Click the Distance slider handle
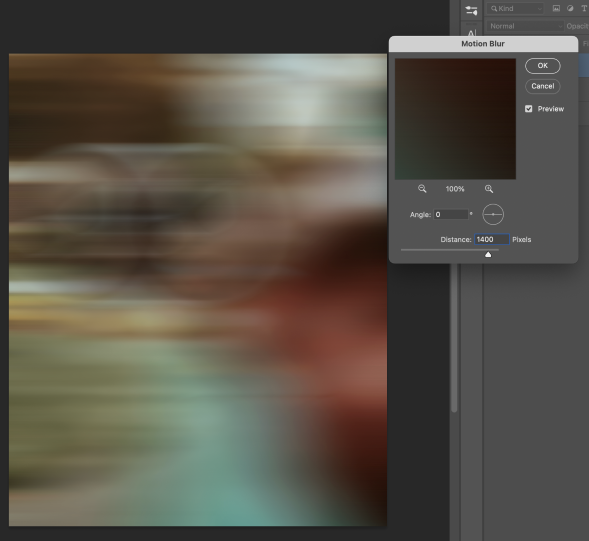The height and width of the screenshot is (541, 589). [x=488, y=255]
